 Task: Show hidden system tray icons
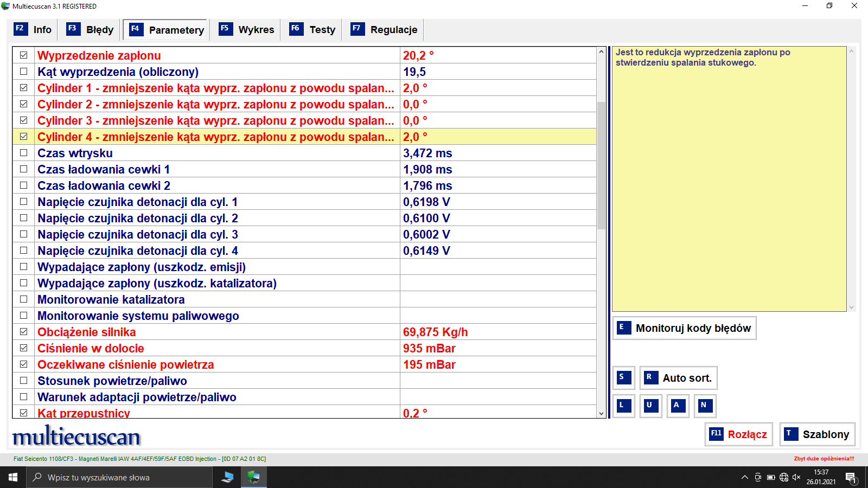coord(744,478)
